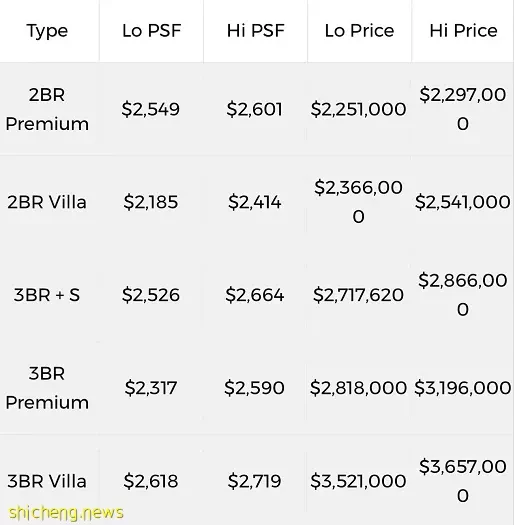
Task: Click the $2,251,000 Lo Price cell
Action: click(358, 109)
